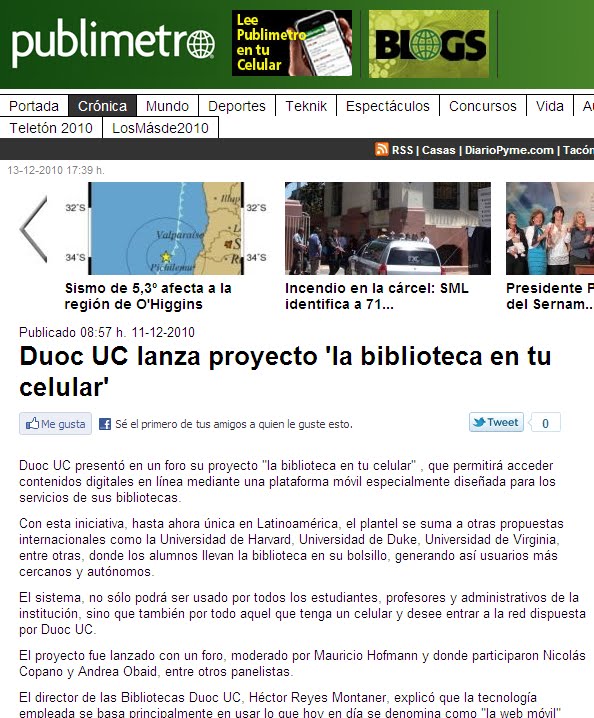Screen dimensions: 594x718
Task: Open the 'Lee Publimetro en tu Celular' banner
Action: (x=292, y=43)
